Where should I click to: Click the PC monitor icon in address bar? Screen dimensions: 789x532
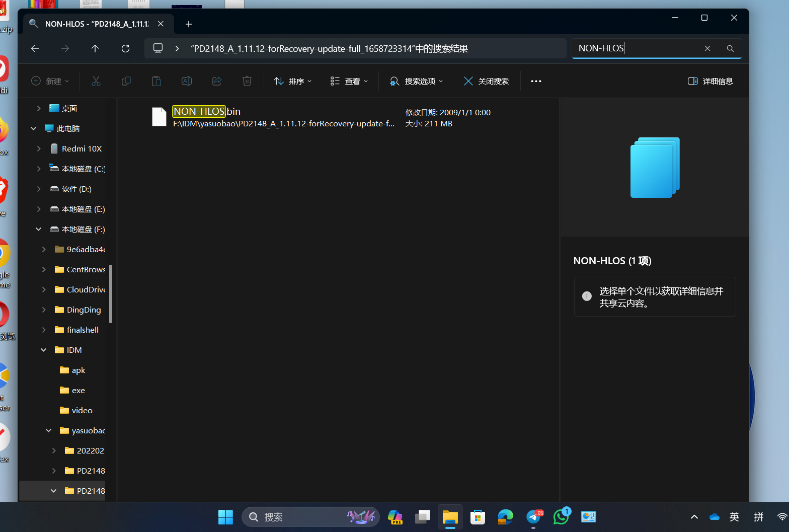158,48
